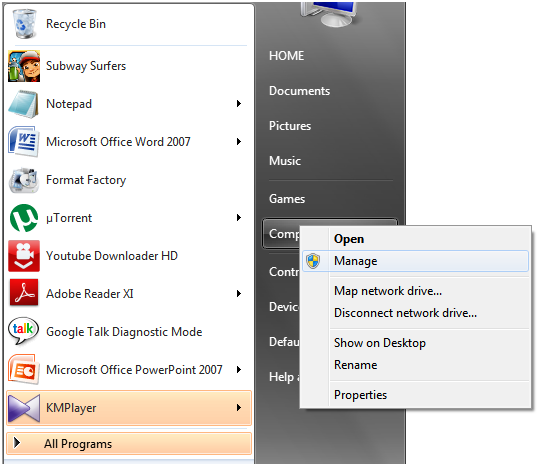Select Manage from the context menu
Screen dimensions: 538x467
click(x=415, y=261)
